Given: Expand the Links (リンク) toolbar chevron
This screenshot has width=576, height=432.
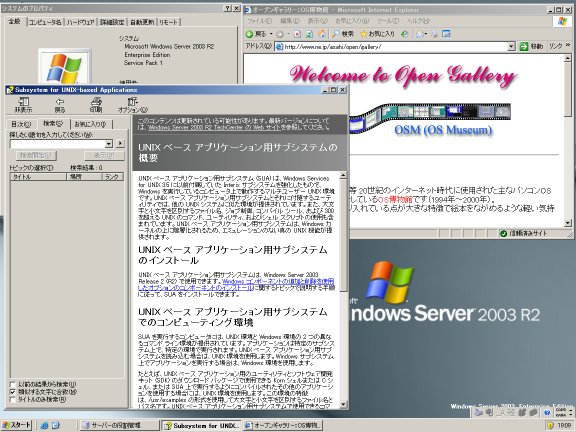Looking at the screenshot, I should coord(568,45).
